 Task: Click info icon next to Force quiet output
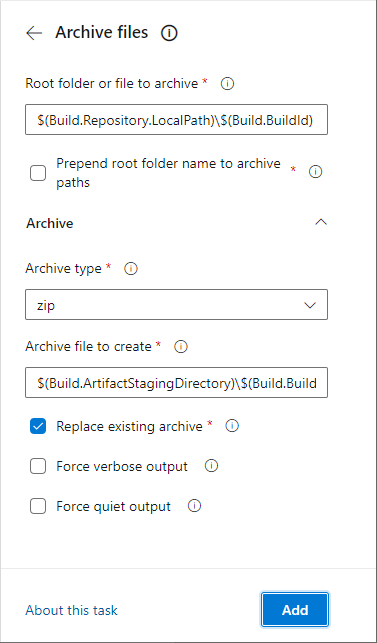click(x=194, y=506)
